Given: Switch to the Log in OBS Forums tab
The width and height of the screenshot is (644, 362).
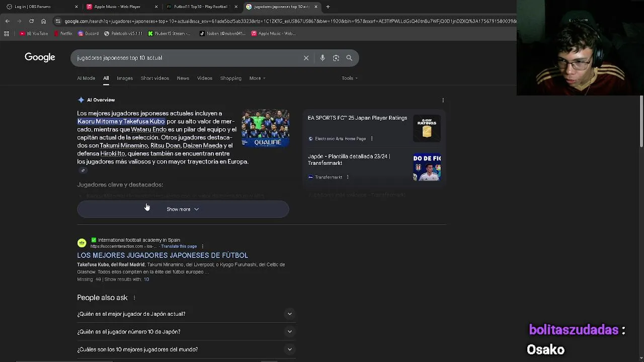Looking at the screenshot, I should point(39,7).
